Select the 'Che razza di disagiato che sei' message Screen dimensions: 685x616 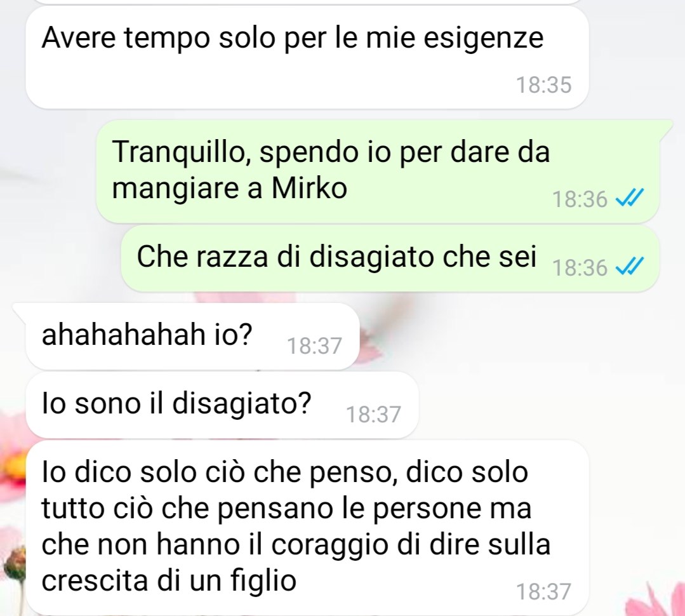point(390,258)
